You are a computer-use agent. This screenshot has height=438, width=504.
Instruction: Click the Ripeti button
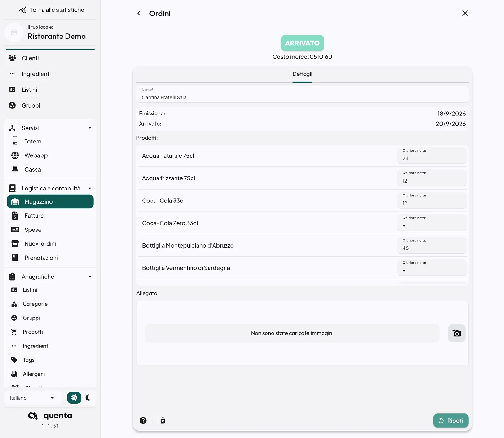coord(451,421)
